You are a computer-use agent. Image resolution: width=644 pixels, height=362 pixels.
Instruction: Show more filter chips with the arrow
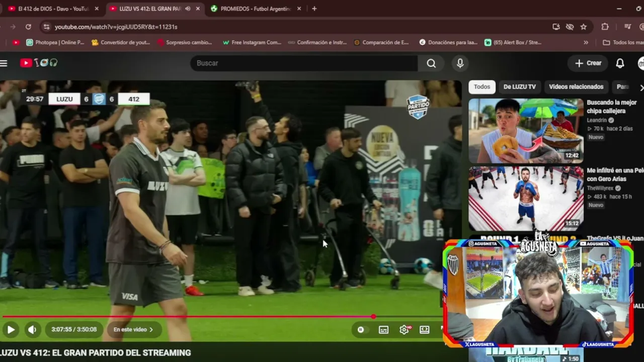coord(641,87)
